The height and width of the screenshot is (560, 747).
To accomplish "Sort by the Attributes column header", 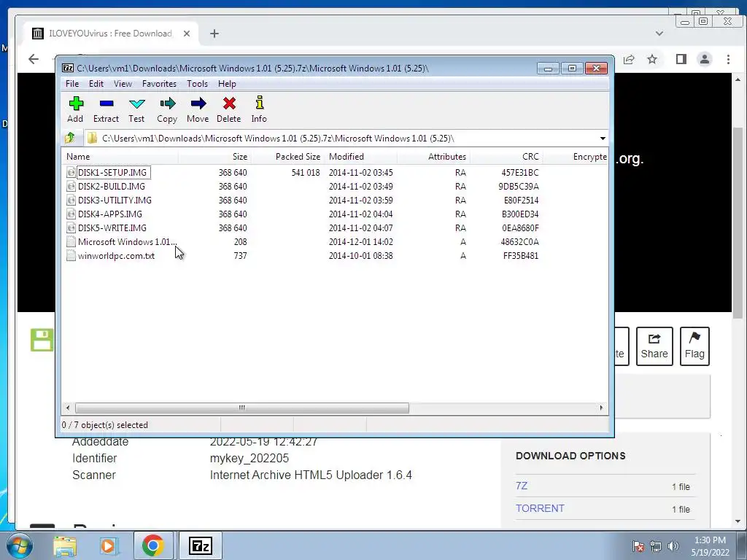I will [x=433, y=157].
